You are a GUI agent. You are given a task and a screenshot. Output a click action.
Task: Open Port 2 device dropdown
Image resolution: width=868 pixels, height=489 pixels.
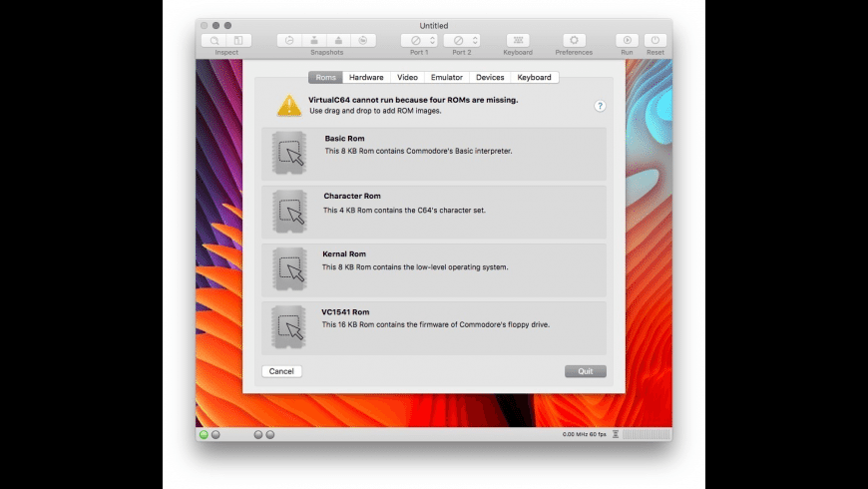462,41
